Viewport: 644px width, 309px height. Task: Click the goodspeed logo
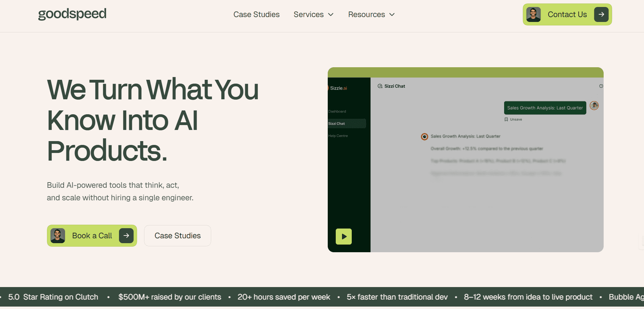coord(72,14)
